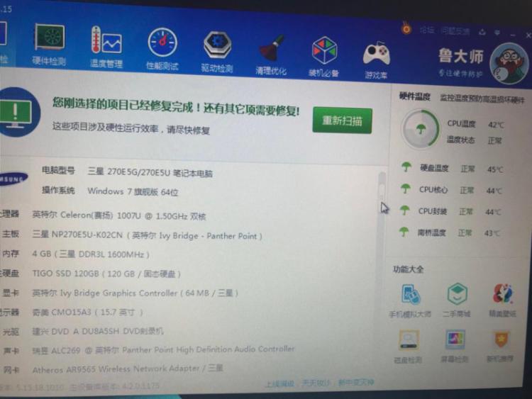The width and height of the screenshot is (532, 399).
Task: Select 三星 NP270E5U-K02CN motherboard row
Action: coord(132,235)
